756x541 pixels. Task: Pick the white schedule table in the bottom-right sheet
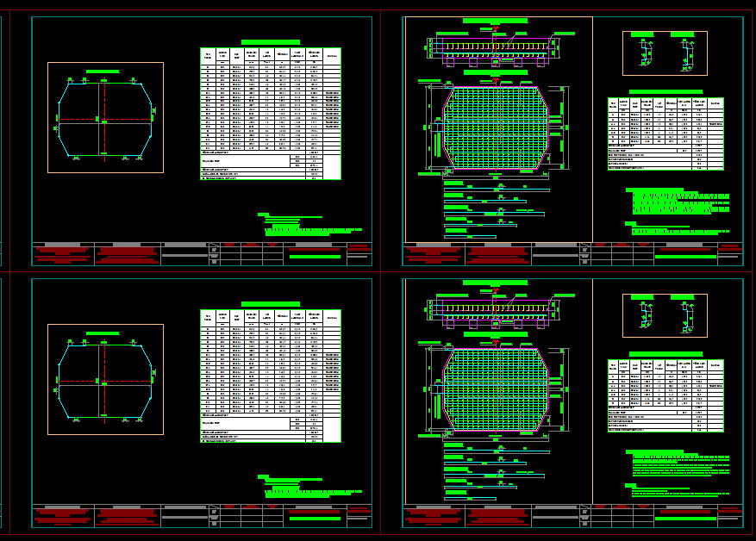665,395
